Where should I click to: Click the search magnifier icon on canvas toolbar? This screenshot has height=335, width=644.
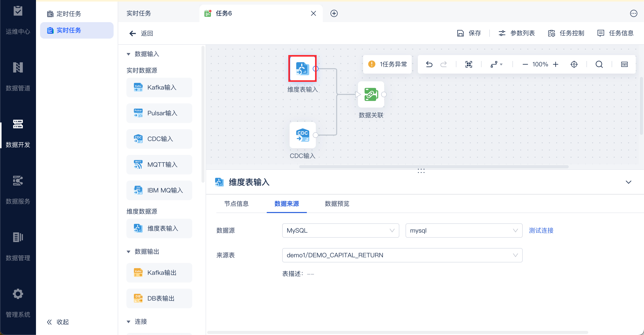(599, 64)
